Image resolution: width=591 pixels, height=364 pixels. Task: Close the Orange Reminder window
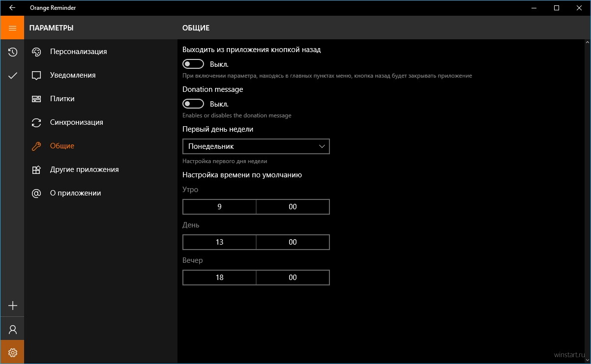point(579,8)
